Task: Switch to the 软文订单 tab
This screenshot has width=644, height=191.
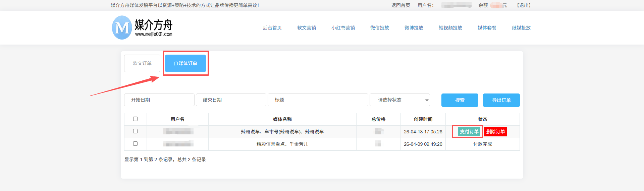Action: [x=142, y=63]
